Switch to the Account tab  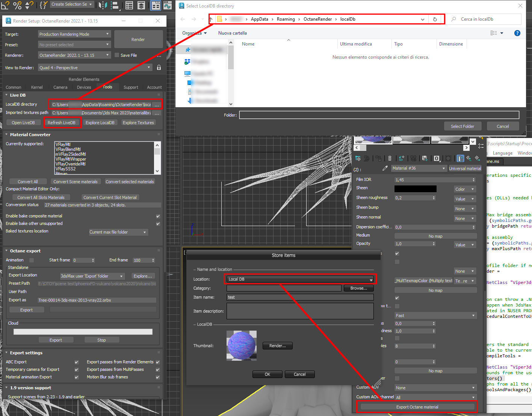pos(154,87)
